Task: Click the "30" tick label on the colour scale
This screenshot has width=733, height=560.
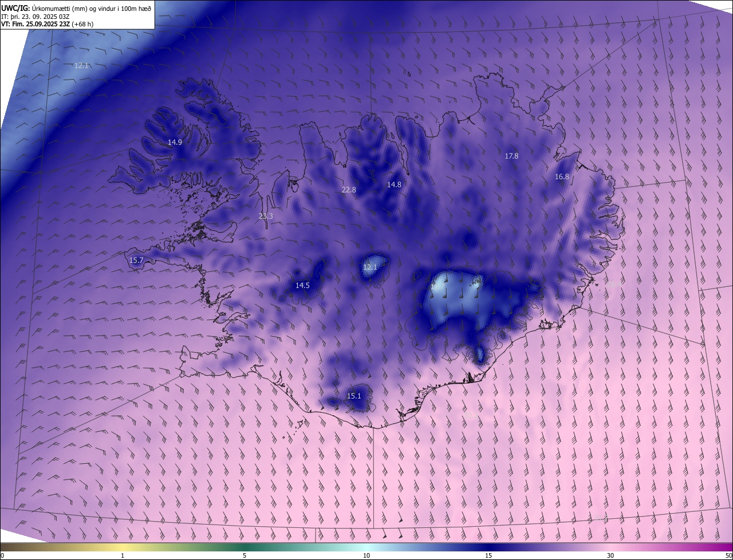Action: click(x=610, y=555)
